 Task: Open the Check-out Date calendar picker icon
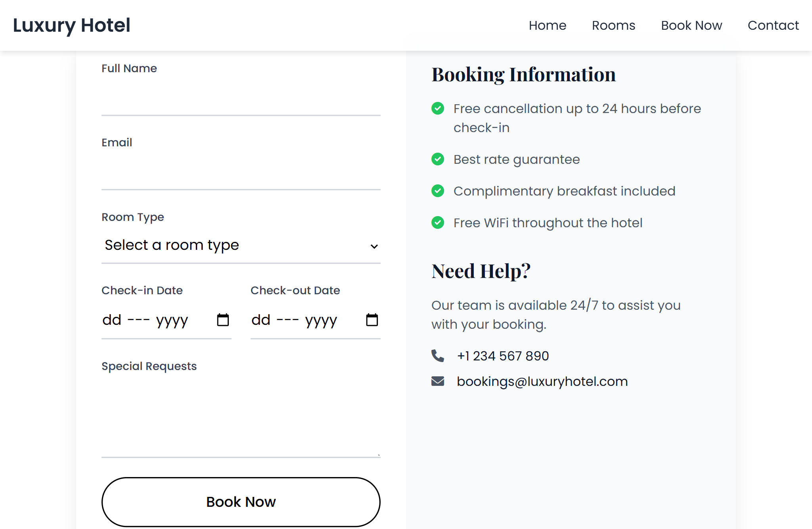372,320
